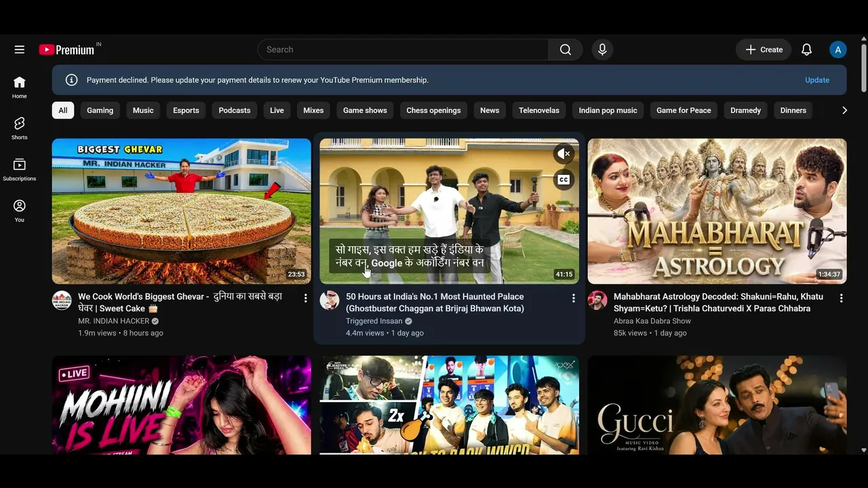
Task: Select the Indian pop music chip
Action: 608,110
